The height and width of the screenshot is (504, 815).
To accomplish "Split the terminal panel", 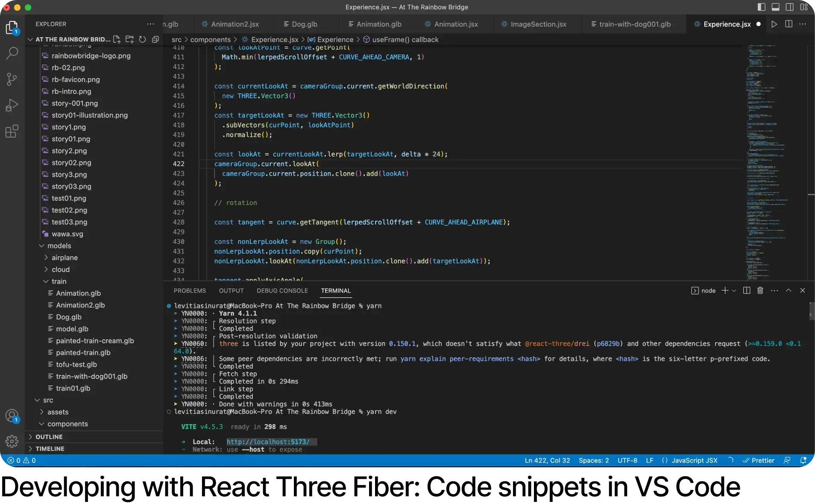I will pyautogui.click(x=746, y=290).
